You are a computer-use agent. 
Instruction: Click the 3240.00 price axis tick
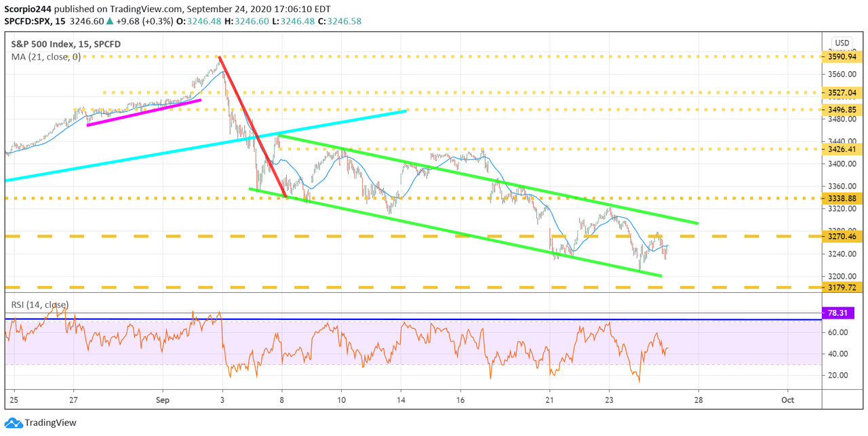coord(842,254)
